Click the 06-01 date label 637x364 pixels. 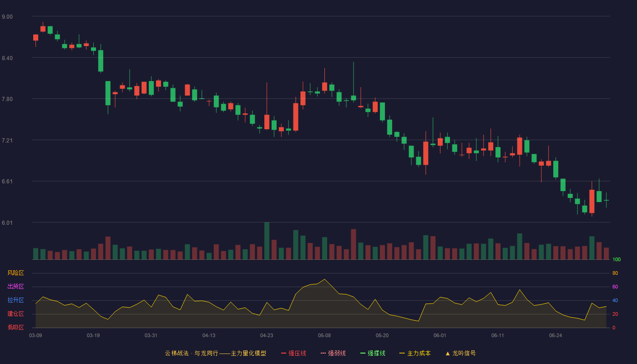pos(440,335)
